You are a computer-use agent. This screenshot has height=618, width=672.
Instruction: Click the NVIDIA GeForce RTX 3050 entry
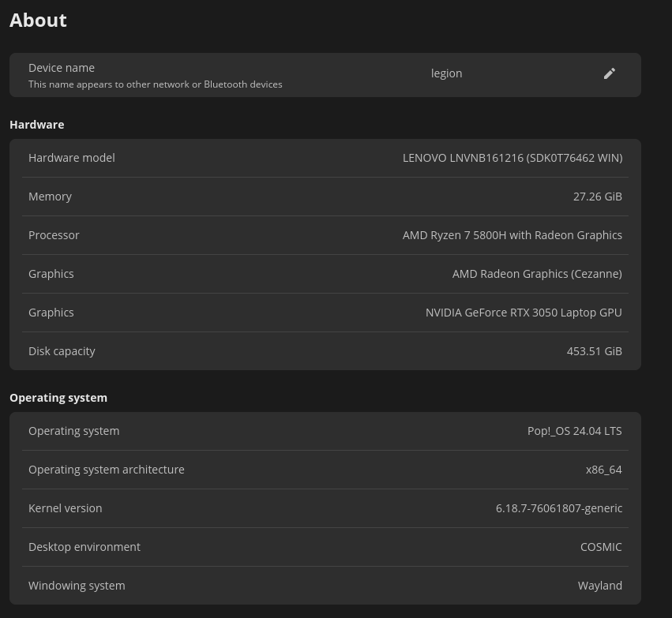click(524, 313)
